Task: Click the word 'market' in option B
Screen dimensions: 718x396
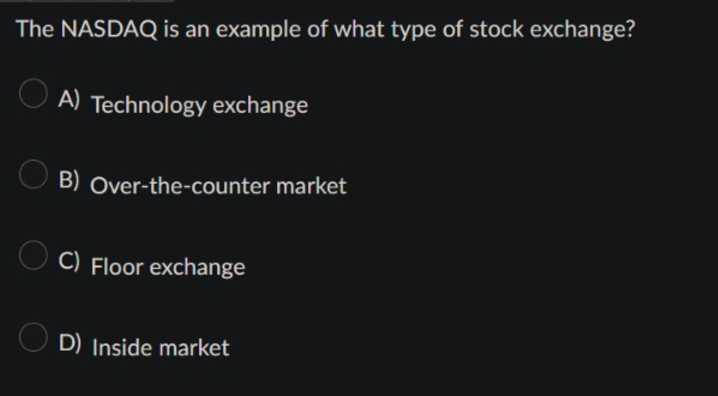Action: point(311,186)
